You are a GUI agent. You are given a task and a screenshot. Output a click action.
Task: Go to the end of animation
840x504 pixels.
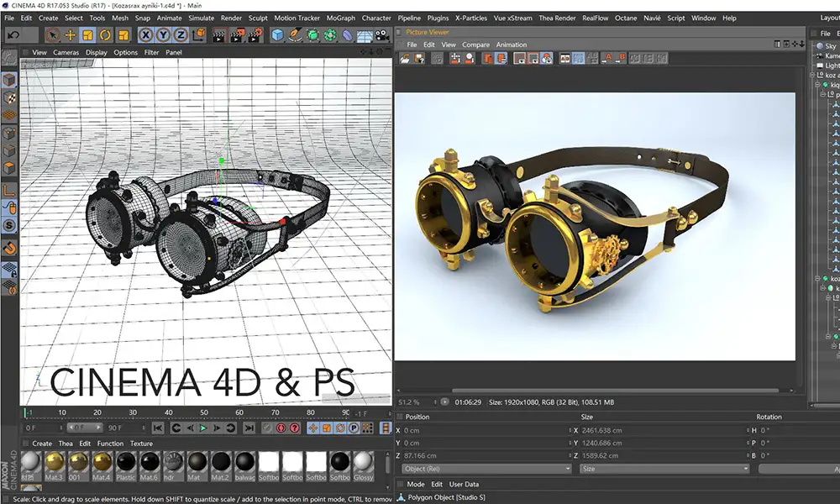coord(249,428)
